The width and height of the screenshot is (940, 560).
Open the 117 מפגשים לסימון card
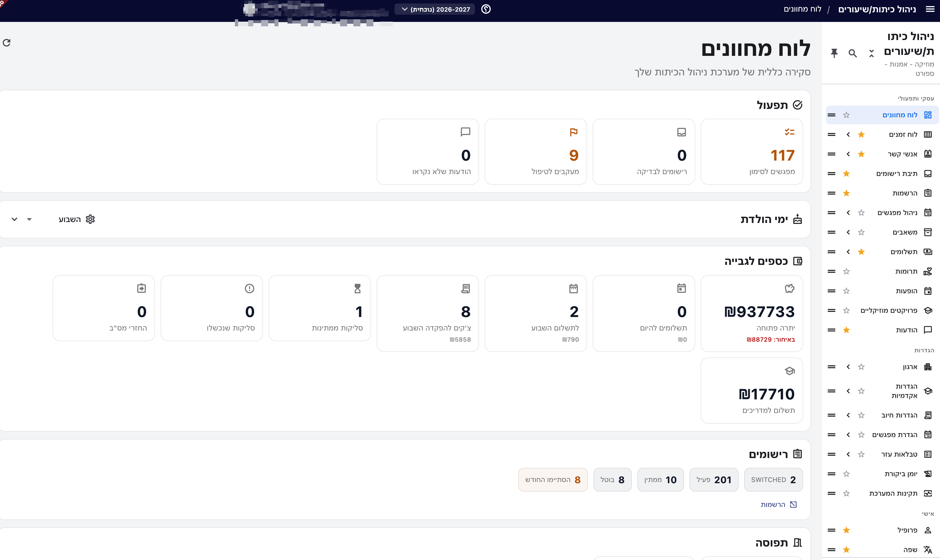pos(752,152)
